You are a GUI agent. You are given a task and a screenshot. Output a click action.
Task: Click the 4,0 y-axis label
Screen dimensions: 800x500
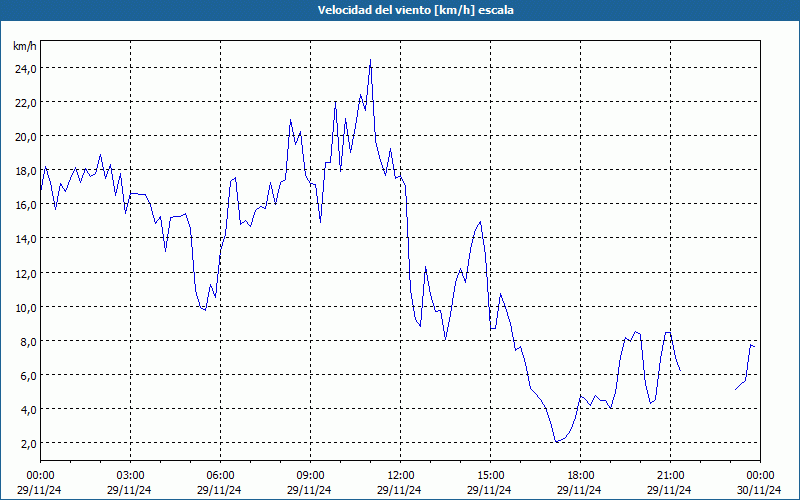coord(27,409)
